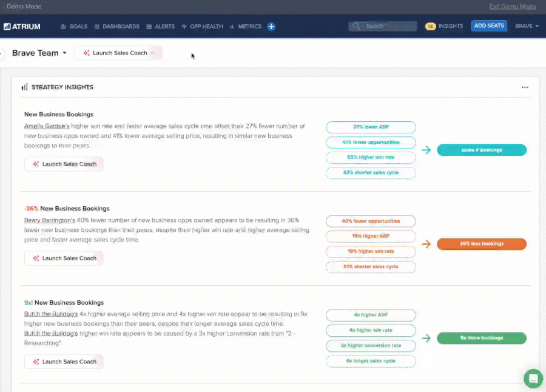Click the 9x! New Business Bookings heading
546x392 pixels.
coord(64,302)
